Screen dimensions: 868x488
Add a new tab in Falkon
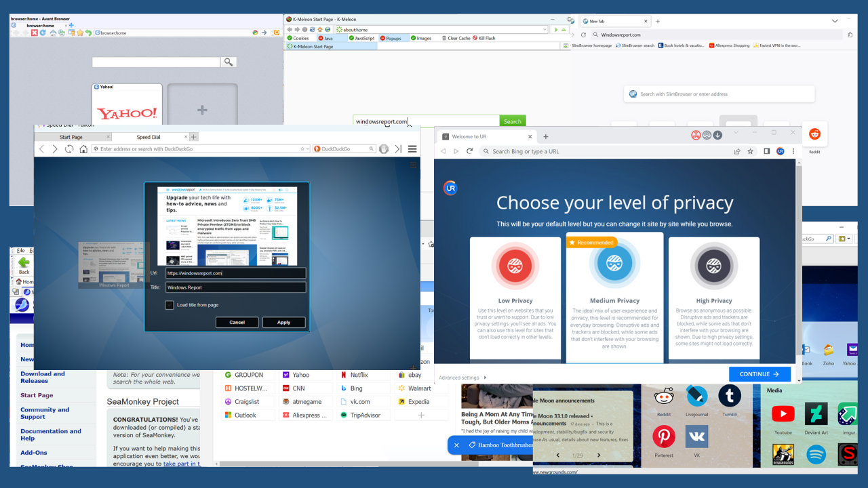pyautogui.click(x=193, y=137)
